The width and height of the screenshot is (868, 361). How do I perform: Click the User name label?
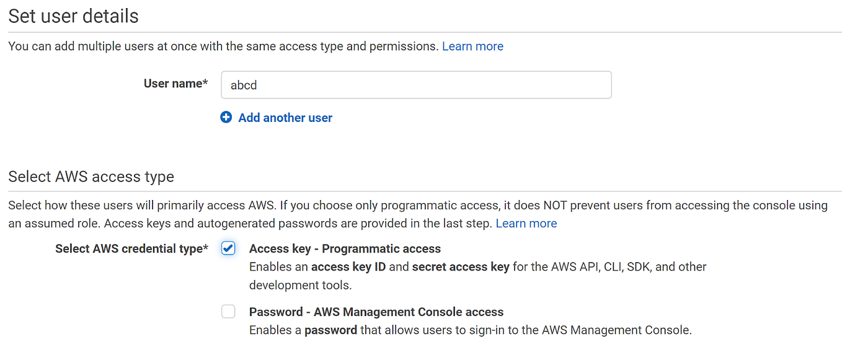point(175,83)
